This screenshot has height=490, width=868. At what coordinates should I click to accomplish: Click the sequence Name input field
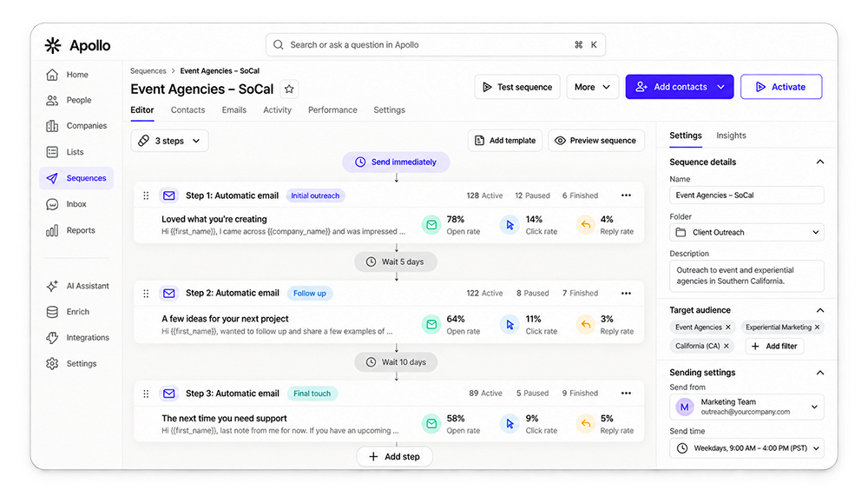click(746, 195)
